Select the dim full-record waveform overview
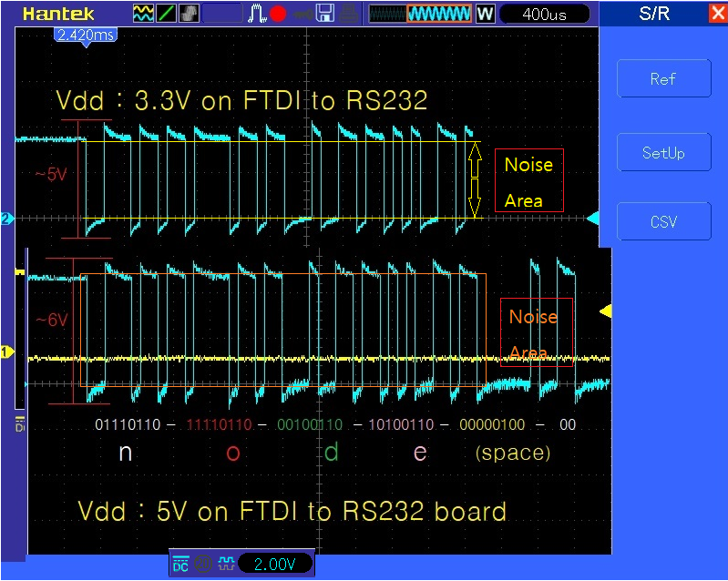The image size is (728, 581). (x=387, y=14)
